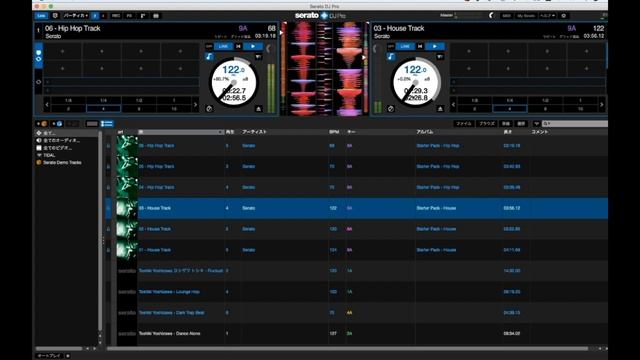Select 4-beat auto-loop on left deck
Image resolution: width=640 pixels, height=360 pixels.
click(104, 109)
